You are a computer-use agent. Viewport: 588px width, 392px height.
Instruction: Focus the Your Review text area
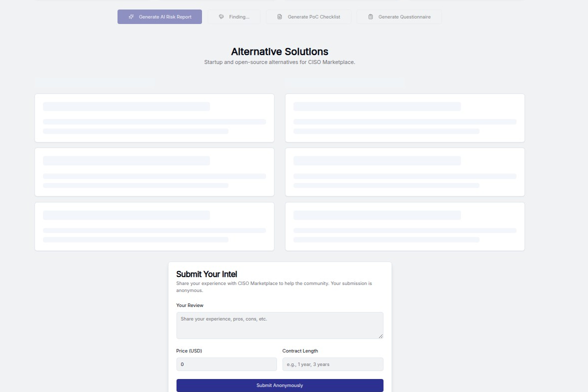point(279,325)
